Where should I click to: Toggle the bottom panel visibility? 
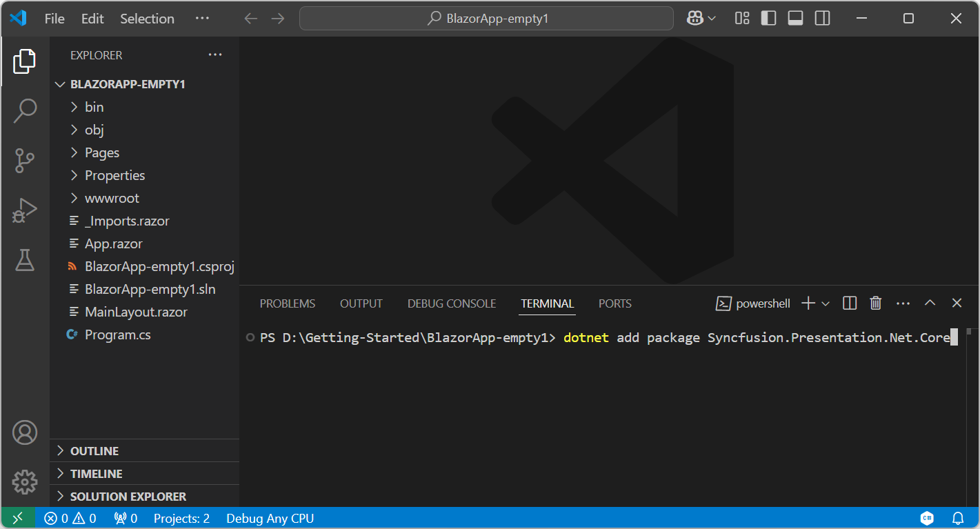pyautogui.click(x=795, y=19)
